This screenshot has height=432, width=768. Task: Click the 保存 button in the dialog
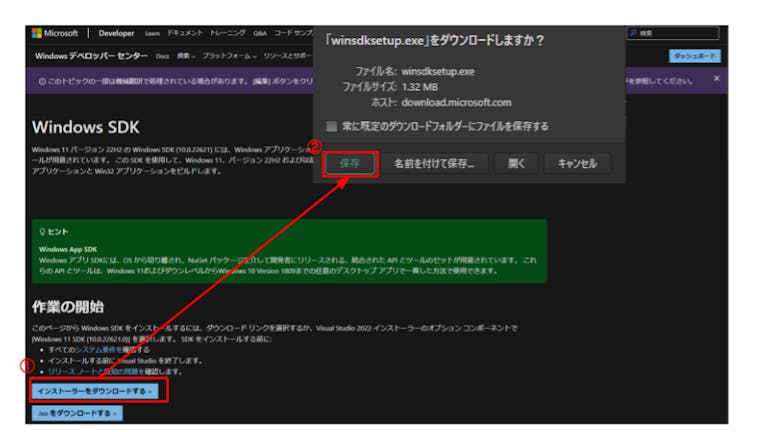pyautogui.click(x=350, y=164)
